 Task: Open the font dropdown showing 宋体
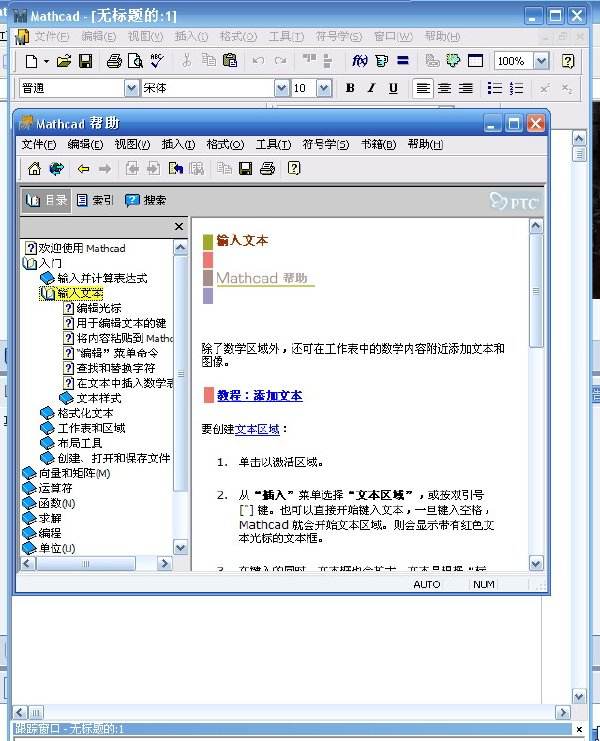point(282,88)
